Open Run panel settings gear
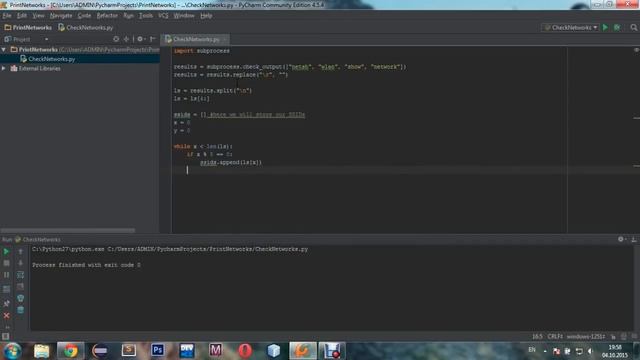This screenshot has height=360, width=640. 621,239
